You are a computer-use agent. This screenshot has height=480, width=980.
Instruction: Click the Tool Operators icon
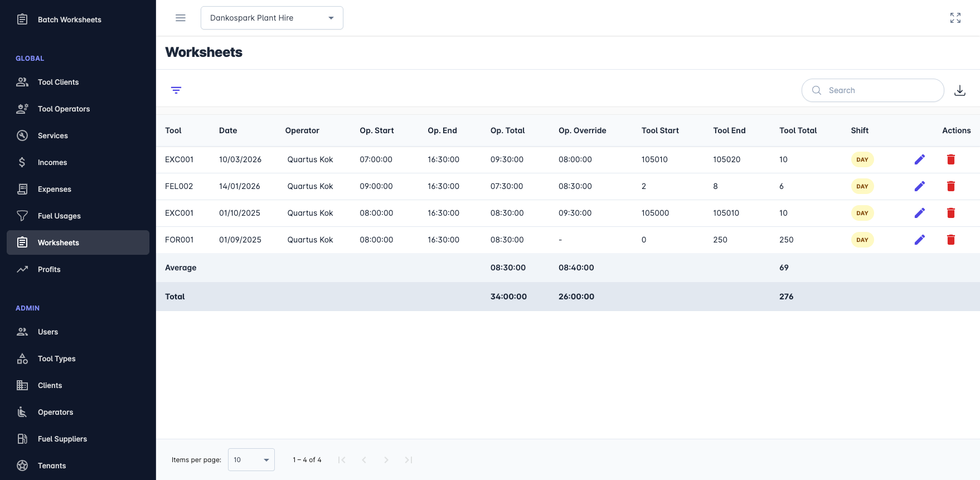22,109
